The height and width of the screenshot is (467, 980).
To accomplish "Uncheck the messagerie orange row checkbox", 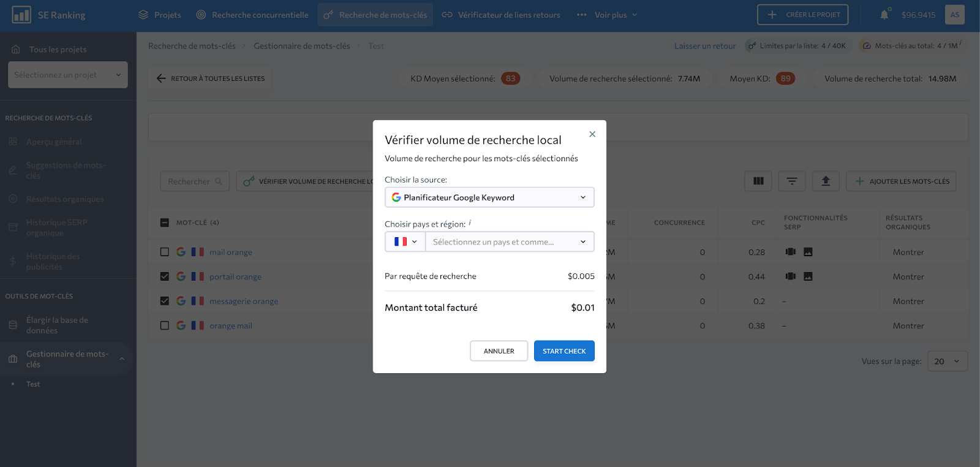I will (164, 301).
